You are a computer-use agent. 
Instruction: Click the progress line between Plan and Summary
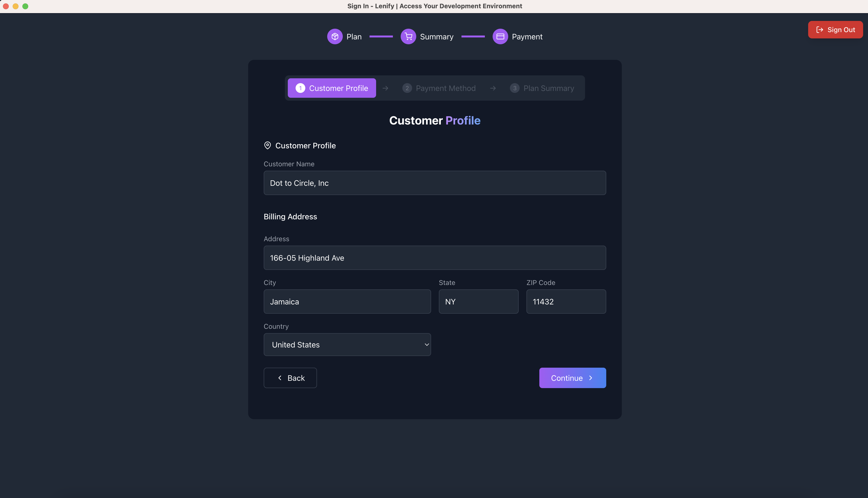(x=381, y=36)
